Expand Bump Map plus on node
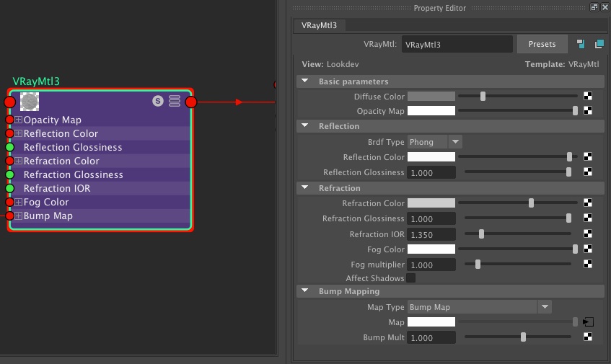The width and height of the screenshot is (611, 364). tap(18, 216)
